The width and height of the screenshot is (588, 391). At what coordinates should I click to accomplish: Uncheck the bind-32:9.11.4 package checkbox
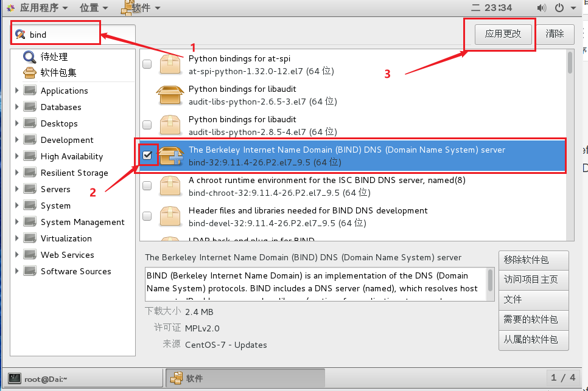click(x=147, y=155)
